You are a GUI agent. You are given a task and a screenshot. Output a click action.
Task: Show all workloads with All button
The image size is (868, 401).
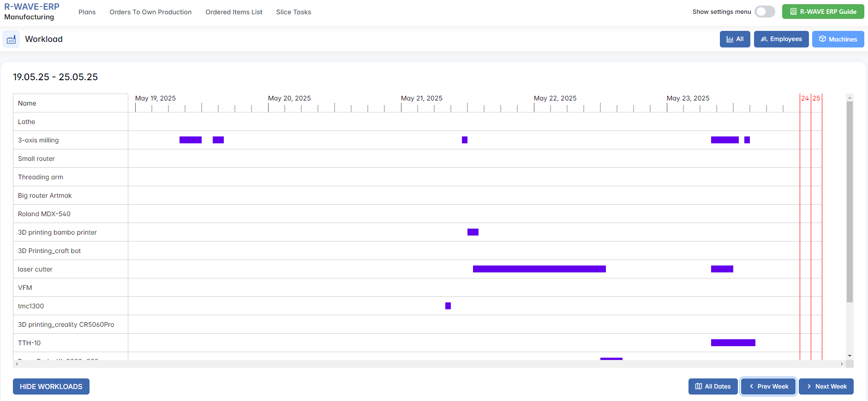(735, 39)
